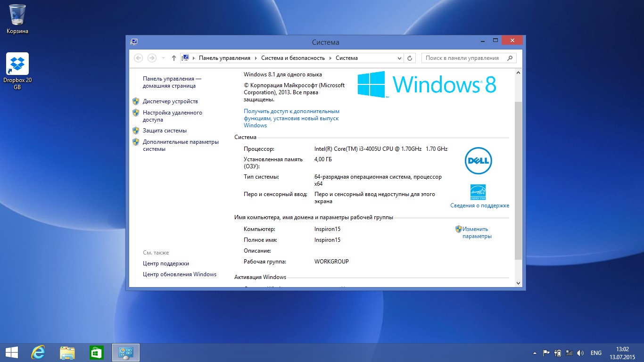Open the Recycle Bin desktop icon

tap(17, 19)
